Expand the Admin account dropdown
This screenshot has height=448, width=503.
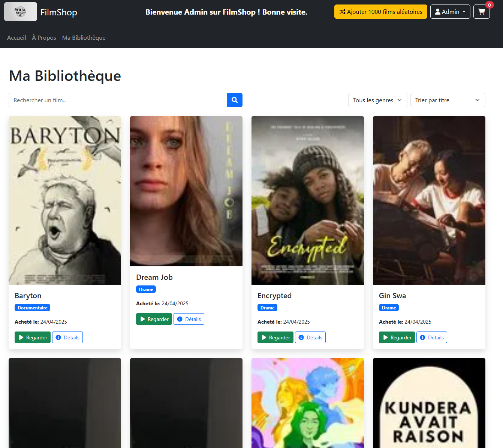pos(450,11)
